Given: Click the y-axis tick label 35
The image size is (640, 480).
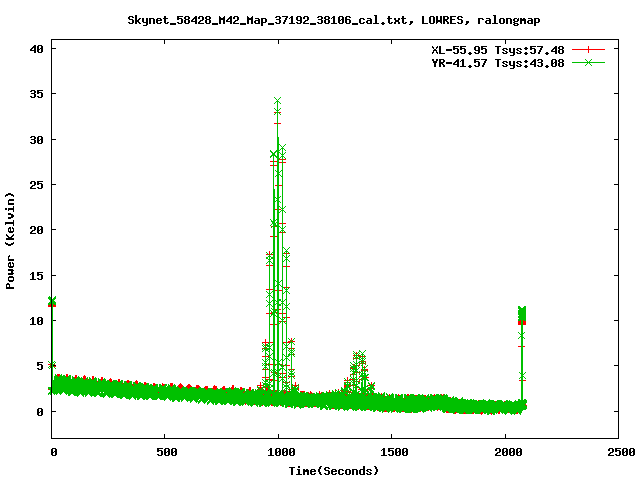Looking at the screenshot, I should pyautogui.click(x=37, y=94).
